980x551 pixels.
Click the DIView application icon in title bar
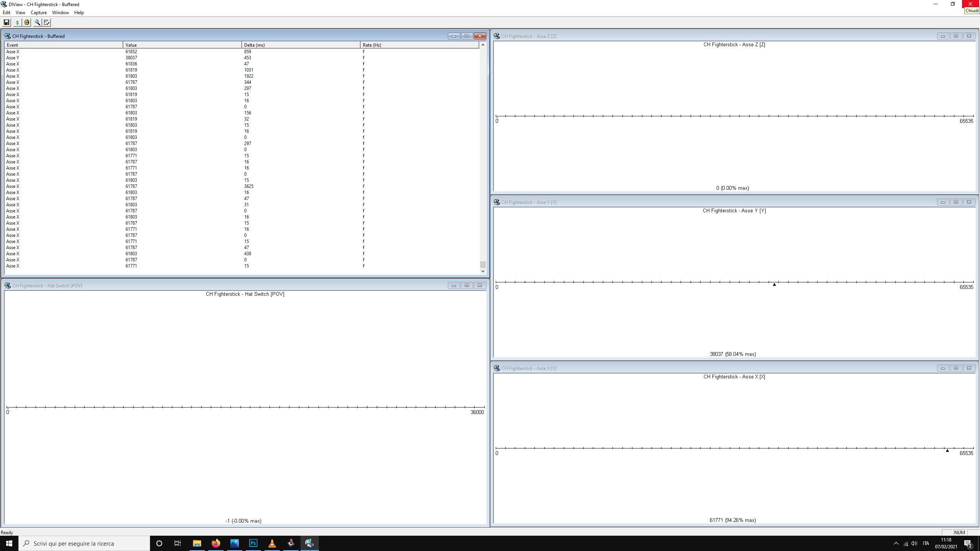tap(4, 4)
